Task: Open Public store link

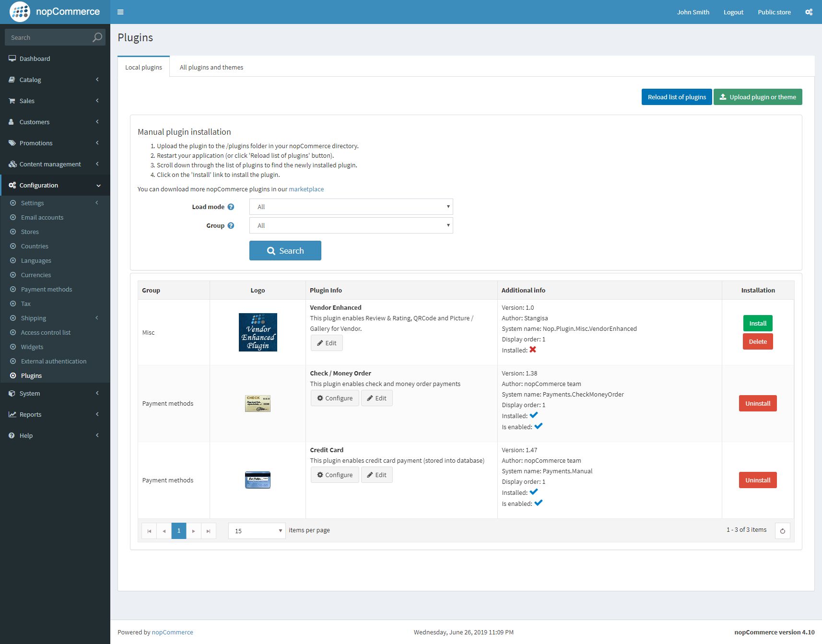Action: (774, 12)
